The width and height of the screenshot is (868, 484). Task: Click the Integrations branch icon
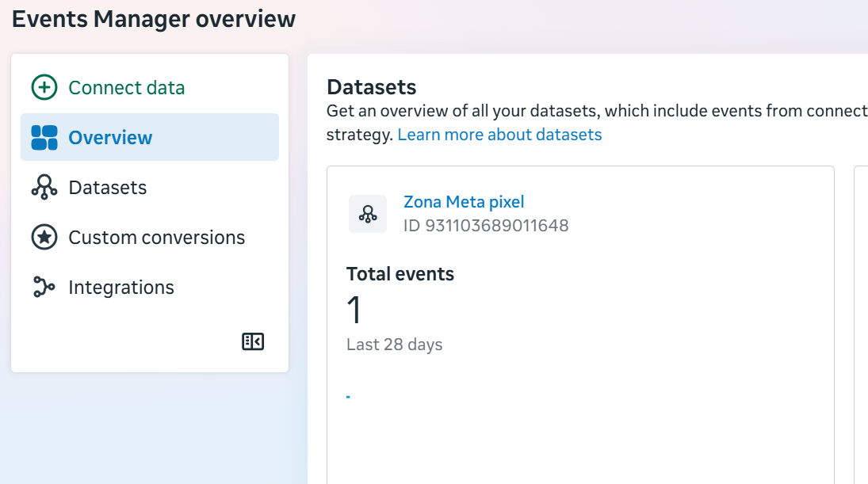(x=44, y=287)
